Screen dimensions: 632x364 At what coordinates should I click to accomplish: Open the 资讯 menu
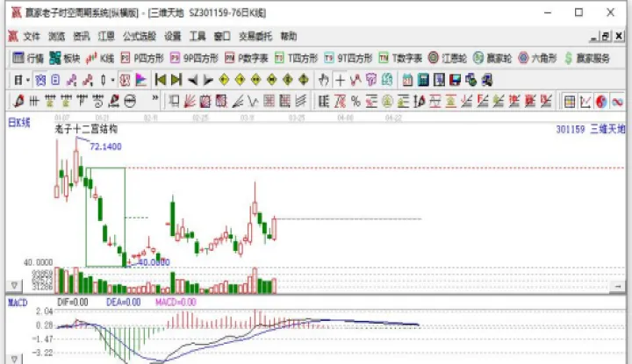click(82, 37)
